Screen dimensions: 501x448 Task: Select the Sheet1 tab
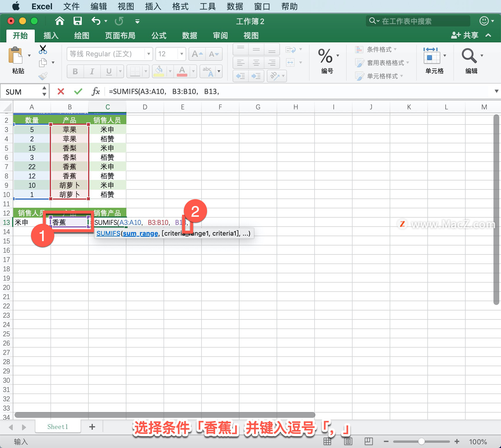click(x=58, y=427)
